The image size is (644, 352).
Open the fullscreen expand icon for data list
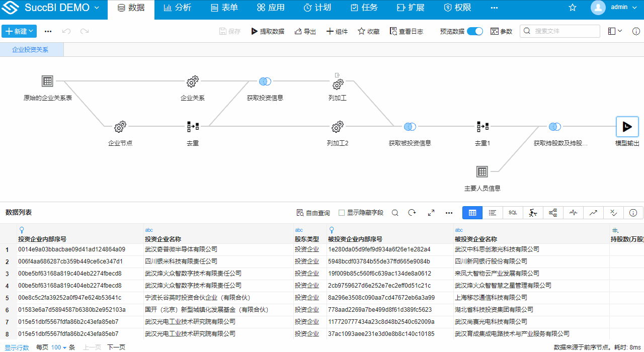(431, 212)
